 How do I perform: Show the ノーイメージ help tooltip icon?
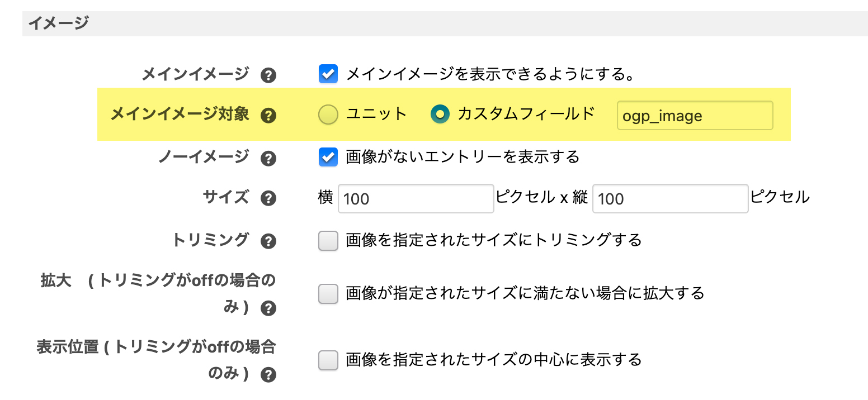tap(268, 159)
